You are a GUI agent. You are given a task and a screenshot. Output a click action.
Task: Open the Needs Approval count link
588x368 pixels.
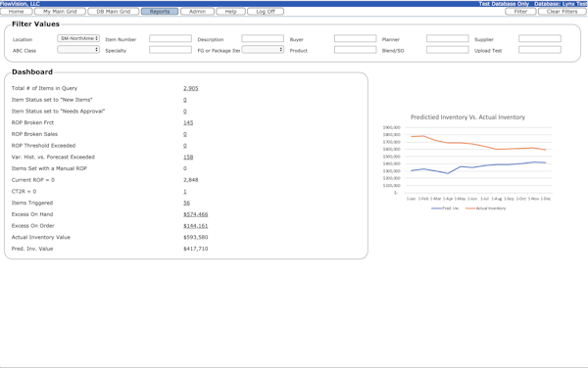pyautogui.click(x=185, y=112)
